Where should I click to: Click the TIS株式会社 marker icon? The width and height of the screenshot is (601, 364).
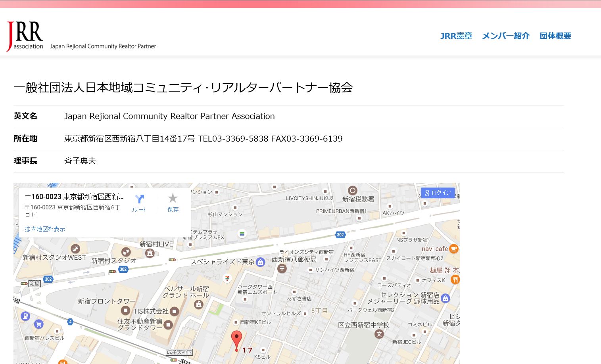click(x=174, y=312)
